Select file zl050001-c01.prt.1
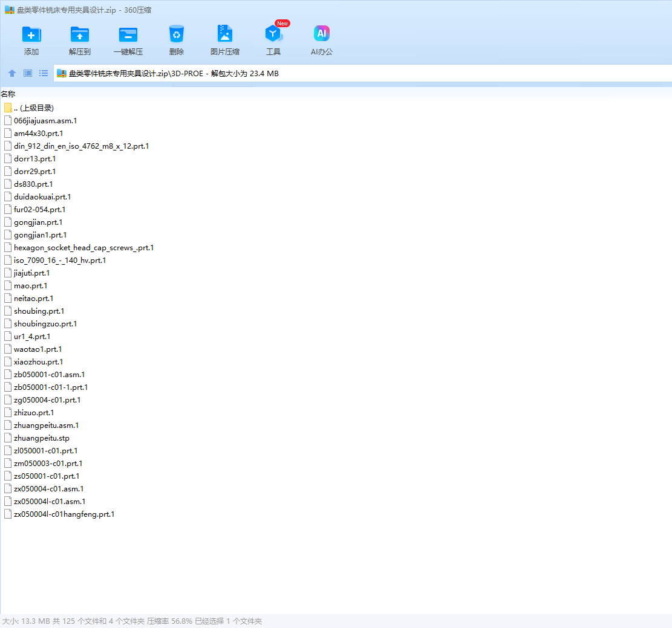 coord(41,451)
